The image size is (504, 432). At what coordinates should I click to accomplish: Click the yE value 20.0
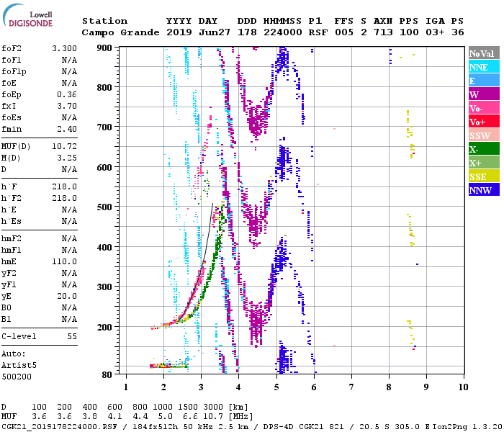(x=67, y=296)
